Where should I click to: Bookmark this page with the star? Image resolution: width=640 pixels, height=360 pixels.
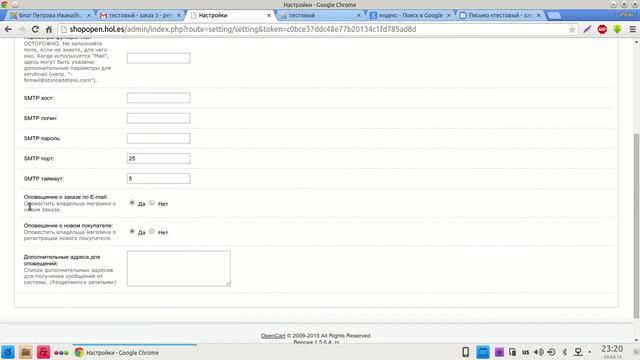click(x=572, y=29)
